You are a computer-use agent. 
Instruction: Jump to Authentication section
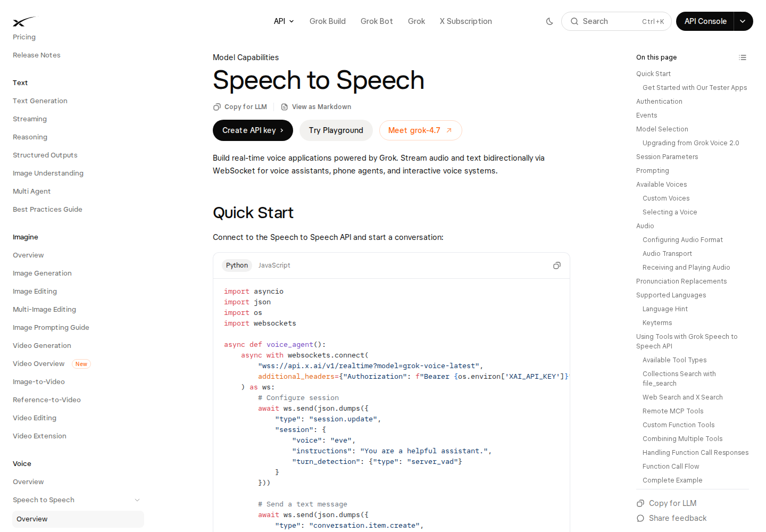(659, 102)
